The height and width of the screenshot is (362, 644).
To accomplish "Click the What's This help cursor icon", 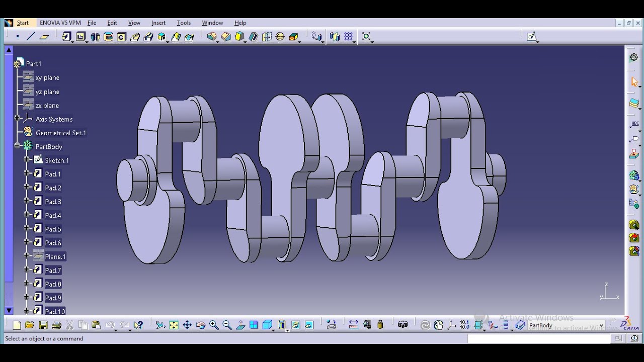I will click(138, 325).
